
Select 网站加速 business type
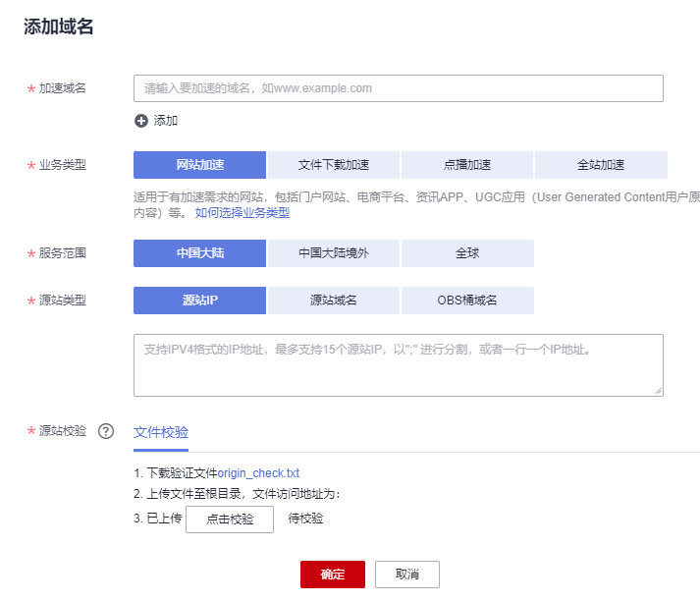coord(199,165)
